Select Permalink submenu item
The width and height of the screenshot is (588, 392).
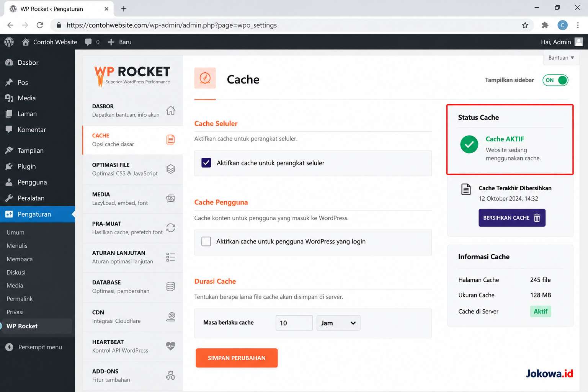[20, 299]
